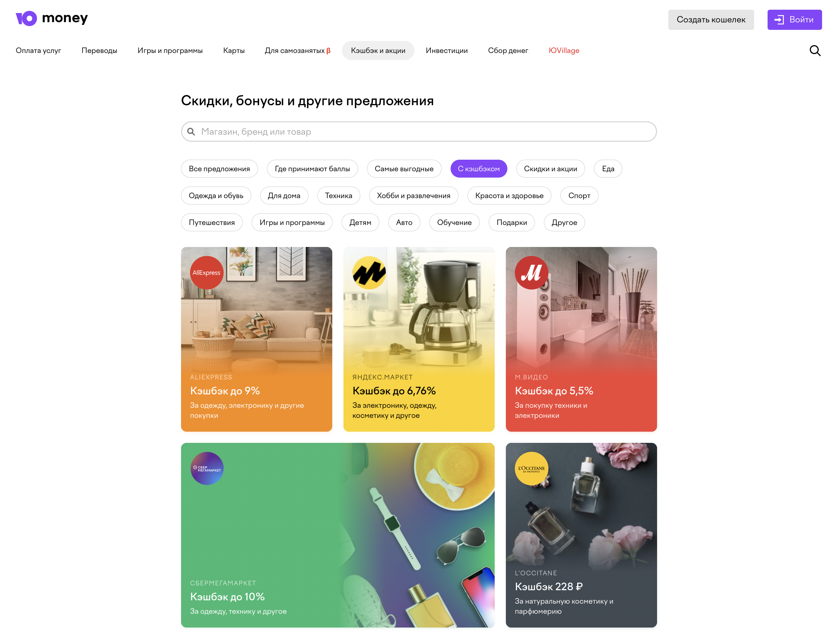Select the Путешествия category chip
The height and width of the screenshot is (632, 840).
coord(212,222)
